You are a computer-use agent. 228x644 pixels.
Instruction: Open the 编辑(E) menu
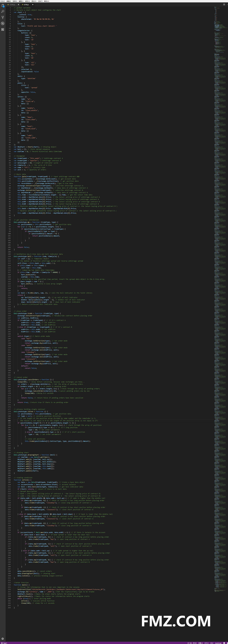pyautogui.click(x=9, y=1)
